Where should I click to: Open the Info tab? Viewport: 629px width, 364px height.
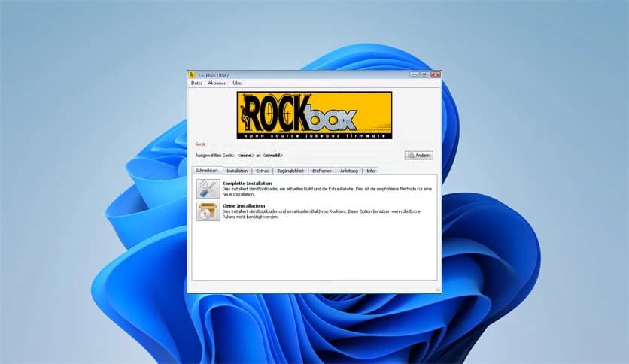[x=370, y=171]
